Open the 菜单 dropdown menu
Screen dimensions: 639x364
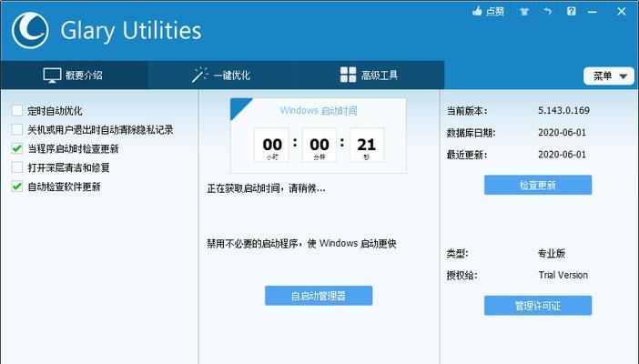[609, 76]
